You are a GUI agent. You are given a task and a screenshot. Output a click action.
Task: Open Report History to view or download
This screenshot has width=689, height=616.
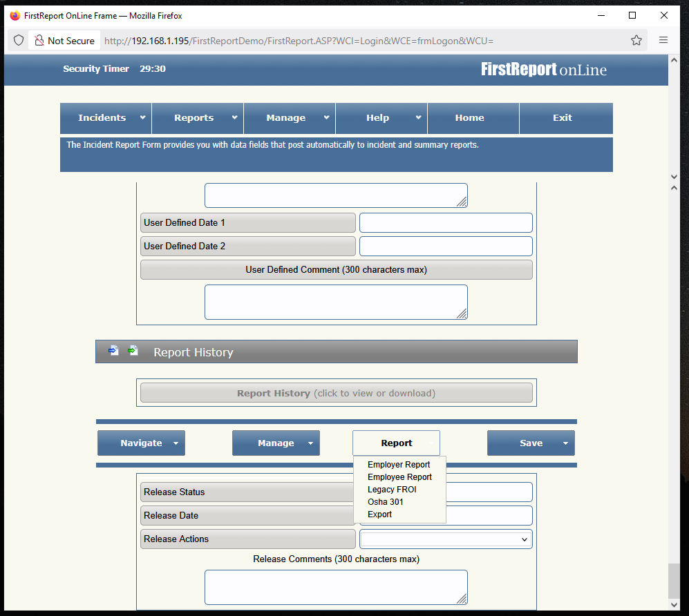336,393
